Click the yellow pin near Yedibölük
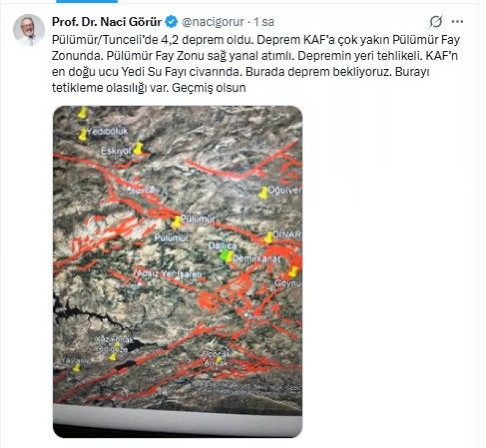Screen dimensions: 486x448 tap(83, 134)
